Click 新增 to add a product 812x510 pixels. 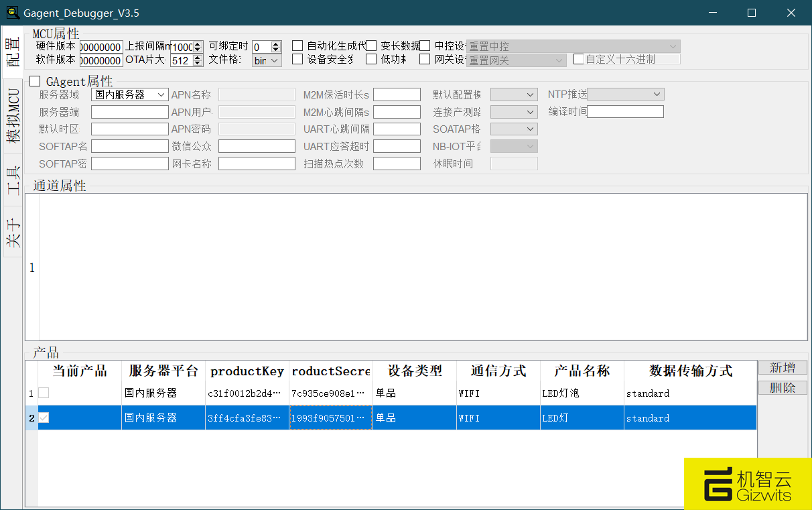tap(783, 367)
